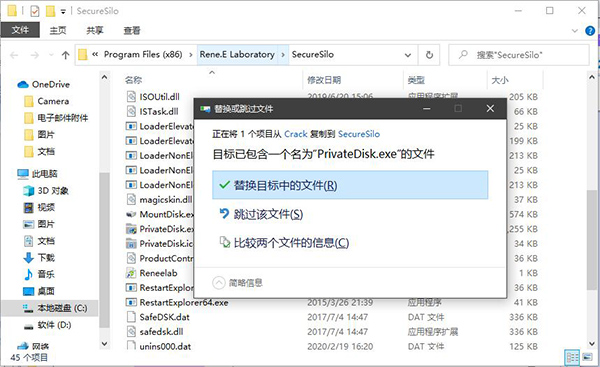600x367 pixels.
Task: Expand chevron after Rene.E Laboratory breadcrumb
Action: 283,55
